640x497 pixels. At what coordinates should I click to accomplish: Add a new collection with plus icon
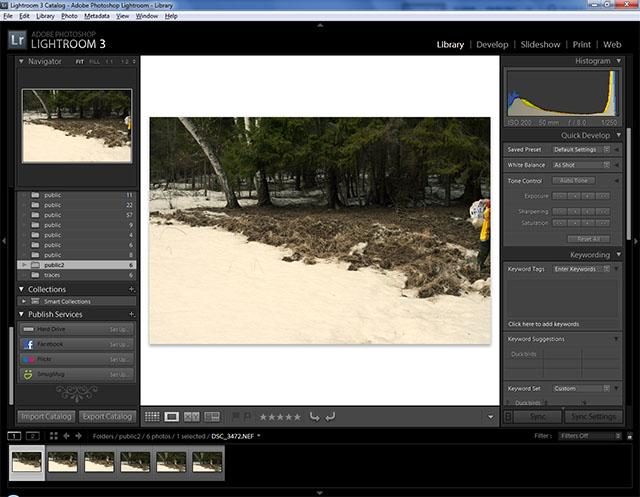tap(131, 289)
